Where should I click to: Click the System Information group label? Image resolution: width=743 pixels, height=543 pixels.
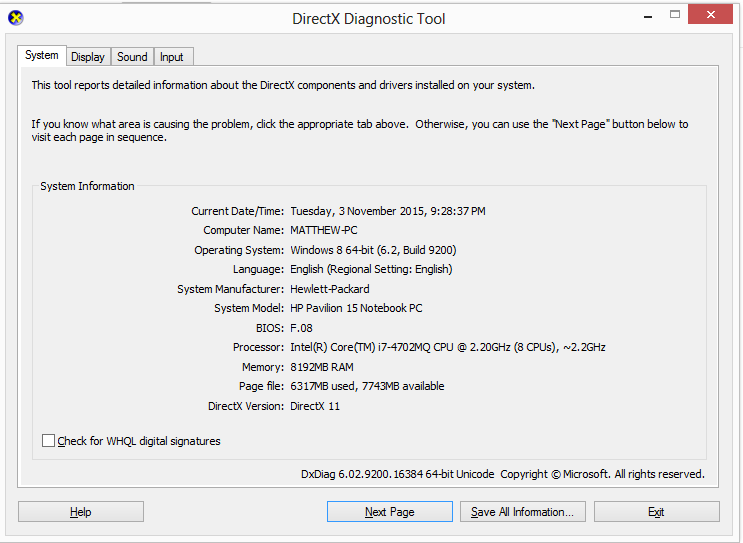(x=87, y=186)
